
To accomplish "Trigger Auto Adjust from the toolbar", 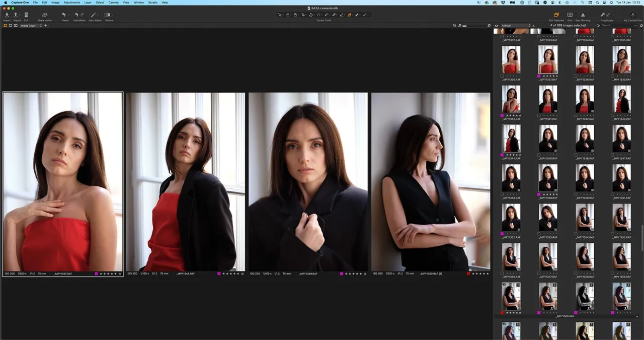I will (x=94, y=14).
